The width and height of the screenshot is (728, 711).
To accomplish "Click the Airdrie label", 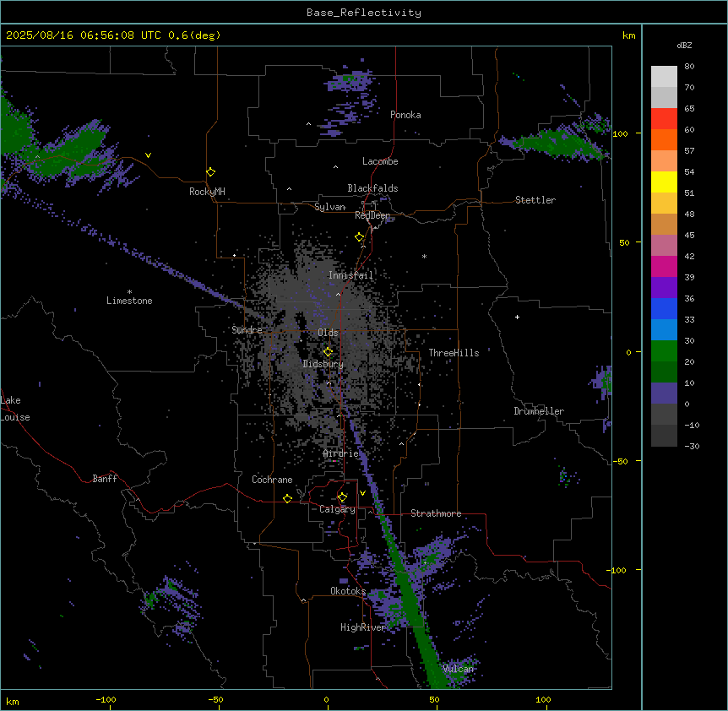I will point(341,453).
